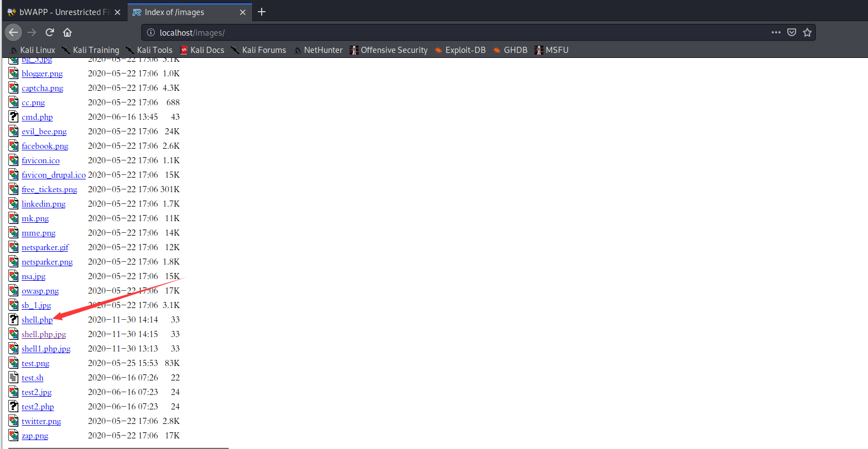This screenshot has height=449, width=868.
Task: Switch to the bWAPP Unrestricted File tab
Action: tap(63, 12)
